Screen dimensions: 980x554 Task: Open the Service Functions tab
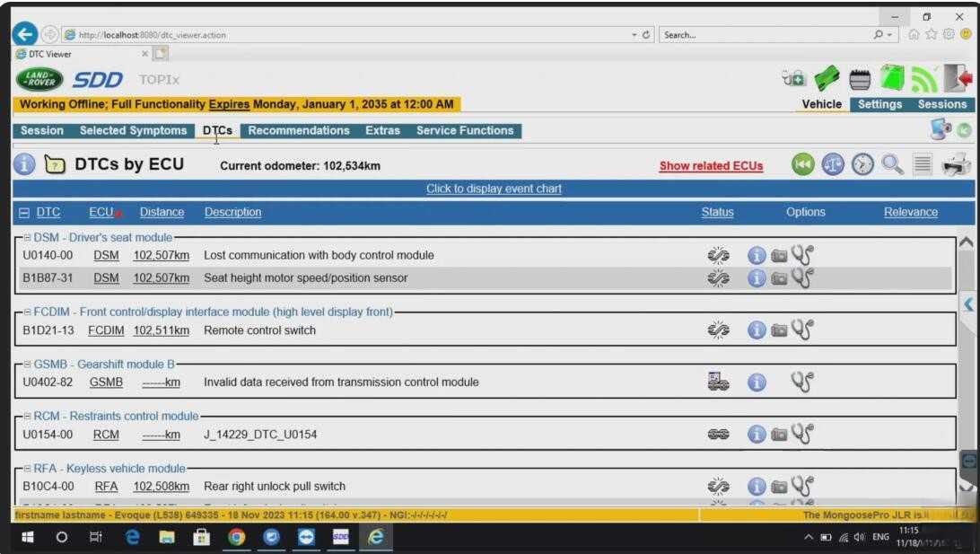465,131
